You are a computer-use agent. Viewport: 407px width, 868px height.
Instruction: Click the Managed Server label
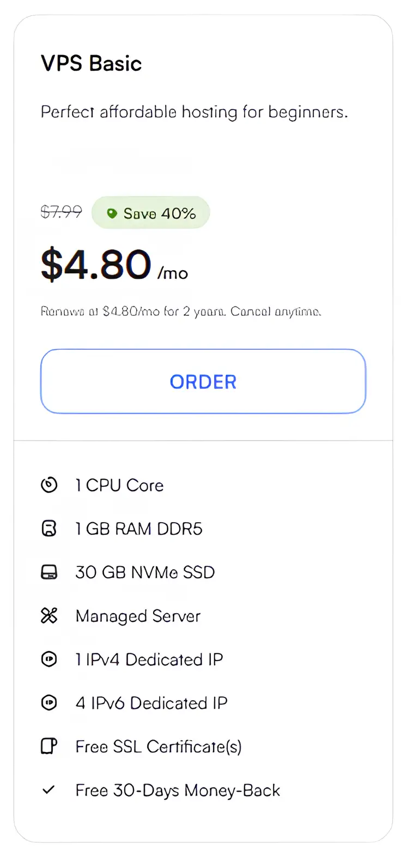coord(138,616)
